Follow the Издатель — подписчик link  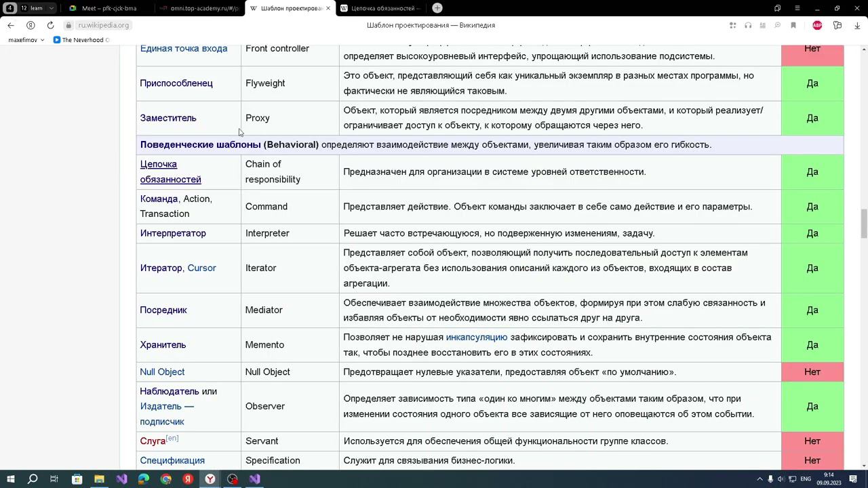(167, 413)
